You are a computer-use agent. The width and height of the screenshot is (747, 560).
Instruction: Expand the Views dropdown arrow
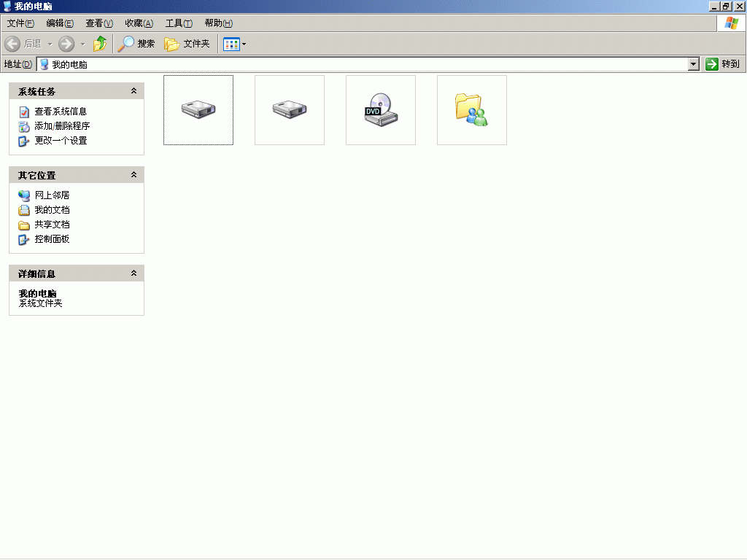(244, 44)
